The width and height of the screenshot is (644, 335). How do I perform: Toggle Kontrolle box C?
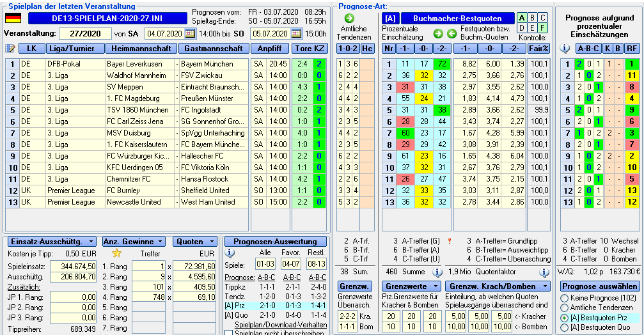(543, 18)
